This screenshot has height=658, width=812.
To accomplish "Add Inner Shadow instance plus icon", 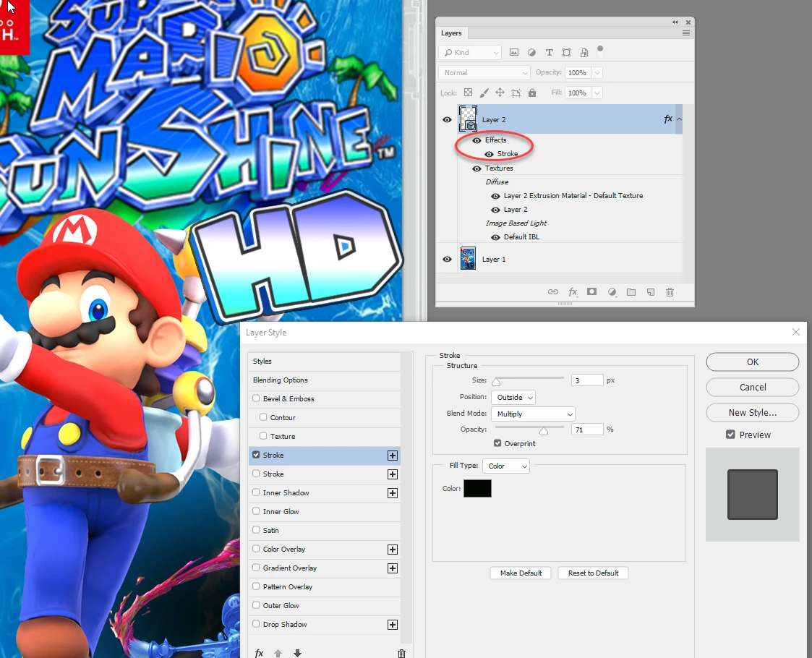I will coord(393,493).
